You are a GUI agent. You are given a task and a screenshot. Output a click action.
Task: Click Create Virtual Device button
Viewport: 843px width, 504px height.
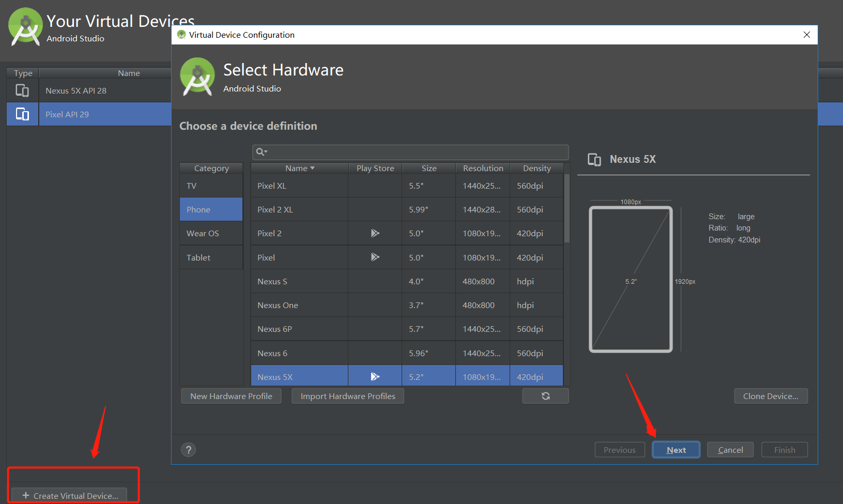pyautogui.click(x=70, y=495)
